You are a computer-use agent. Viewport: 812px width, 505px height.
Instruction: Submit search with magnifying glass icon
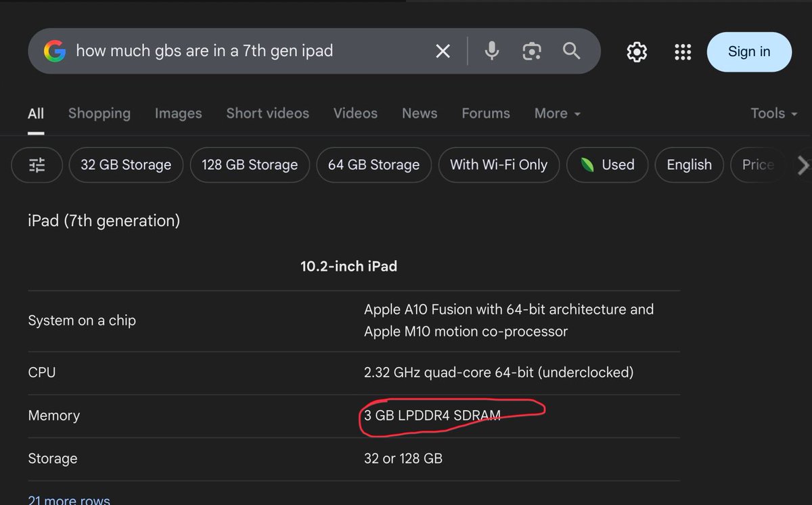572,51
